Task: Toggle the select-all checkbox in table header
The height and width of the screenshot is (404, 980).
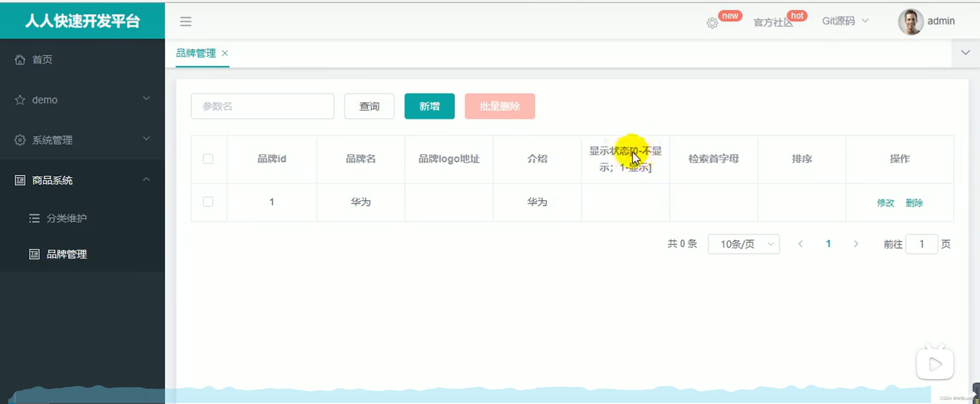Action: [x=208, y=159]
